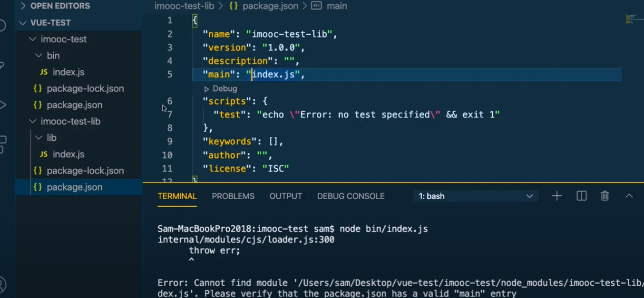
Task: Click the node bin/index.js command in terminal
Action: coord(383,229)
